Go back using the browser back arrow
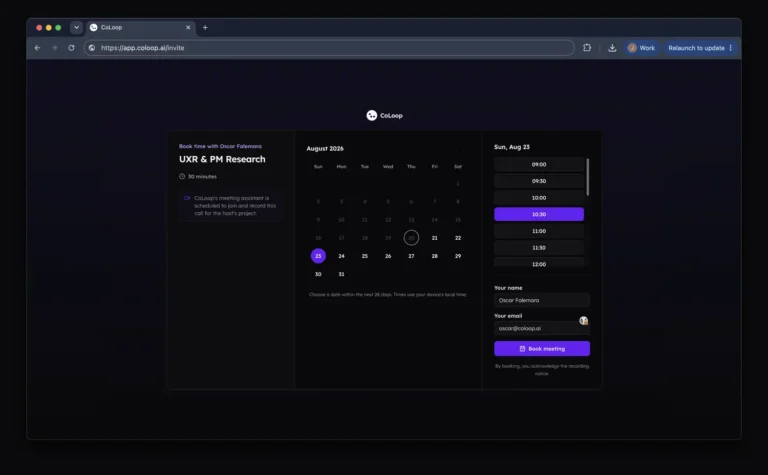Viewport: 768px width, 475px height. 38,48
